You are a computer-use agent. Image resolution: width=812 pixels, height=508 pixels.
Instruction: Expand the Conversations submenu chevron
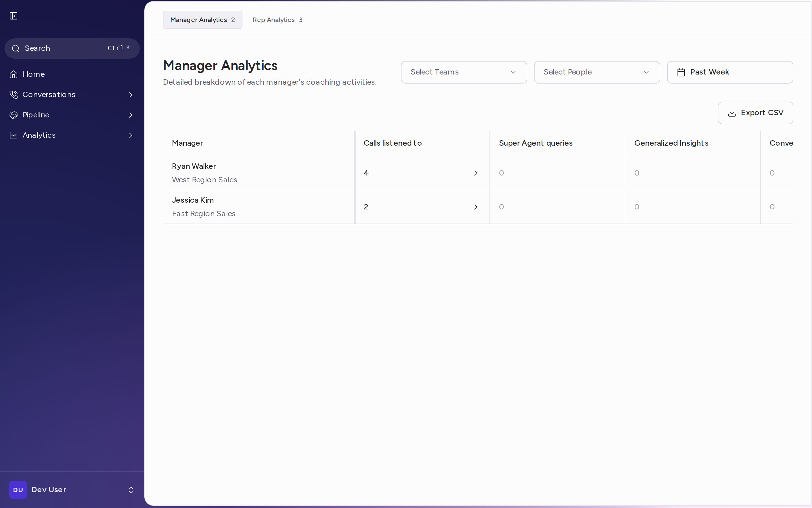tap(131, 95)
